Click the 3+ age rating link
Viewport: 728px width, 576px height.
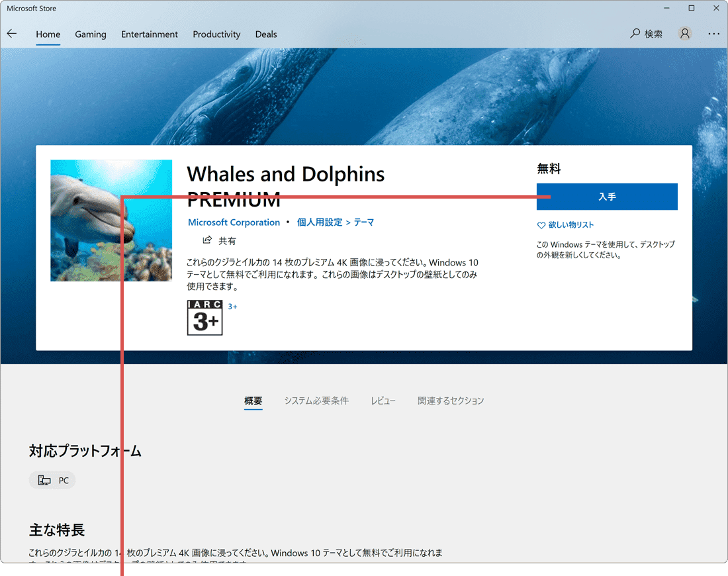click(x=232, y=307)
